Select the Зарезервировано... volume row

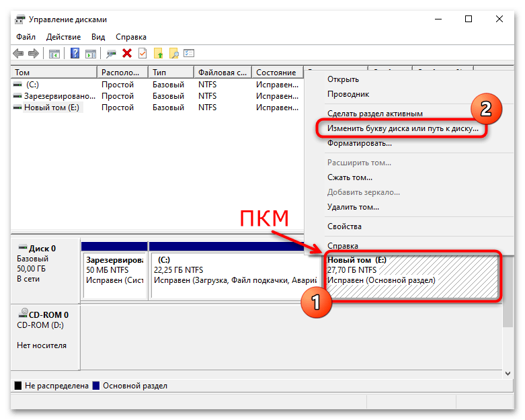pos(157,96)
